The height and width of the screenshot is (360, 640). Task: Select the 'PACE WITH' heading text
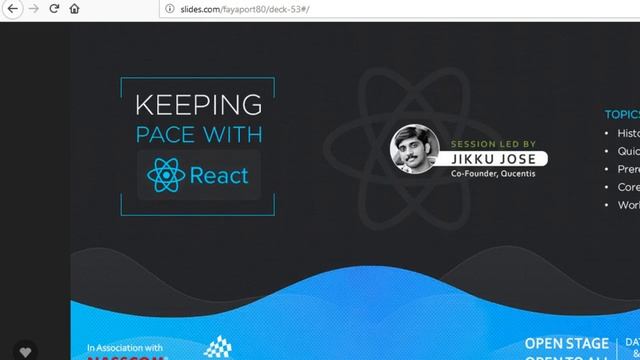[199, 135]
